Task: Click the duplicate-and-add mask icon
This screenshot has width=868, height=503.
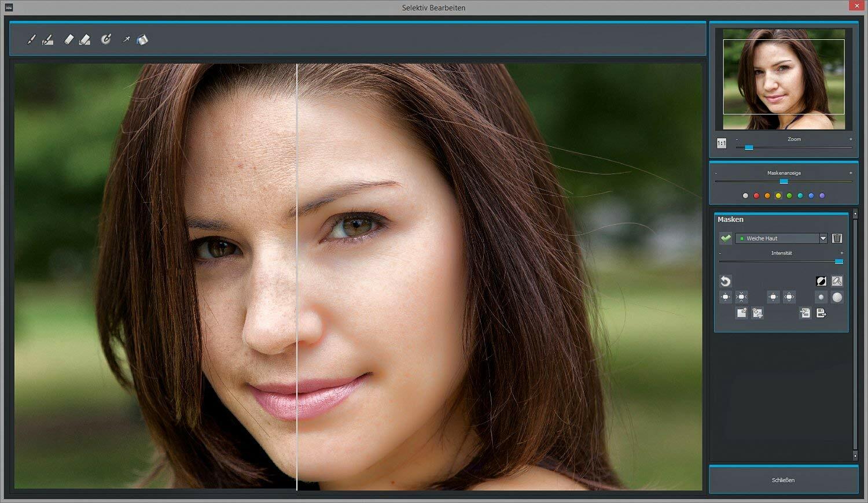Action: pos(757,313)
